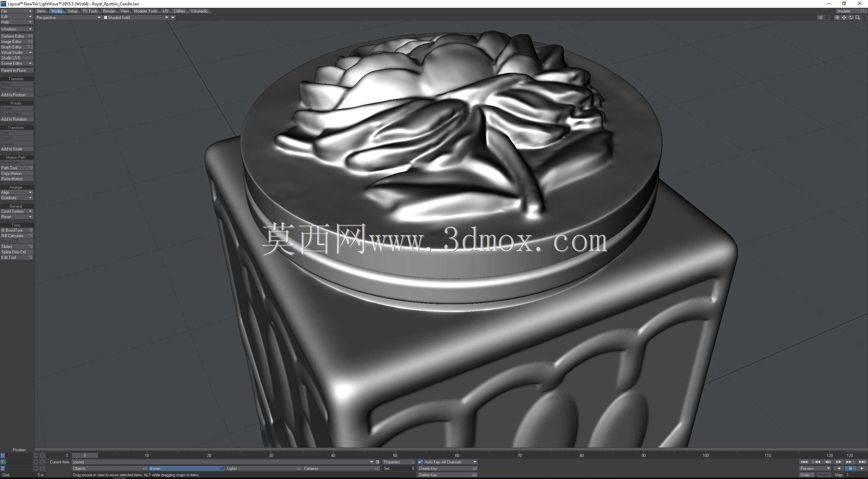The width and height of the screenshot is (868, 479).
Task: Click the Step value field
Action: (856, 475)
